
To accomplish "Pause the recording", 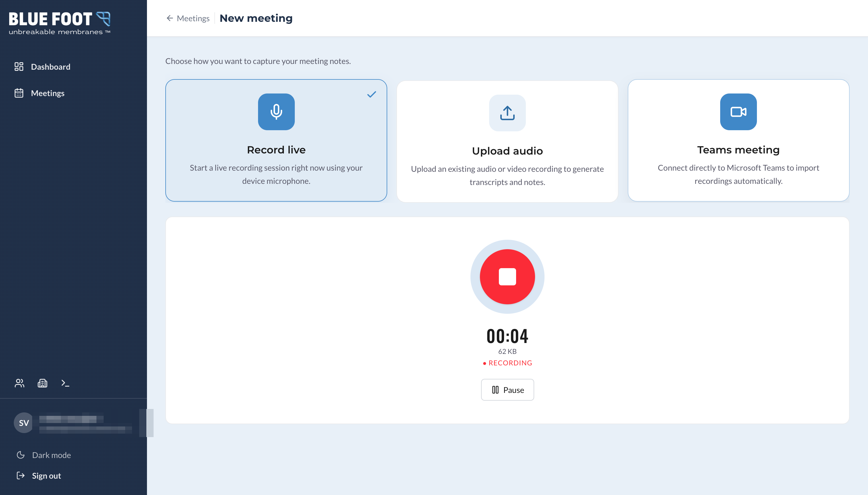I will (x=507, y=390).
